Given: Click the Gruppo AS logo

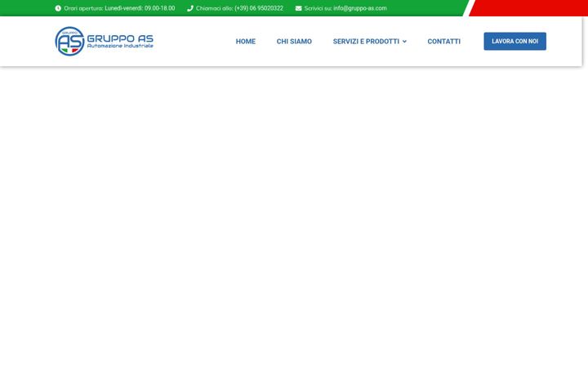Looking at the screenshot, I should coord(104,42).
